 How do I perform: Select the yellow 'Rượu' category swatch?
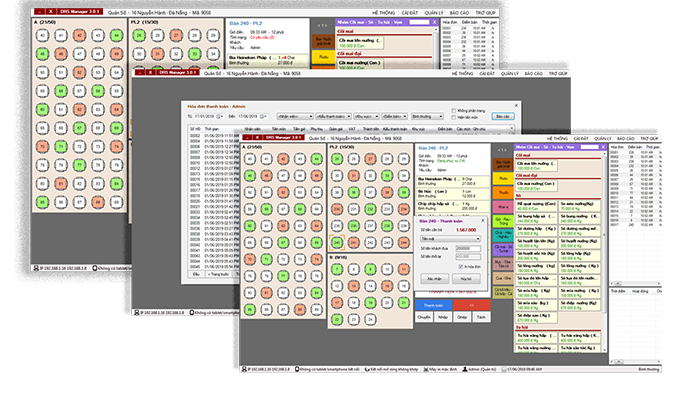(x=503, y=178)
